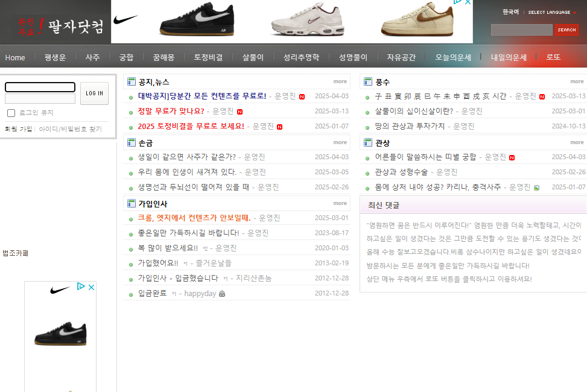This screenshot has width=587, height=392.
Task: Open post 살풀이의 십이신살이란?
Action: (414, 111)
